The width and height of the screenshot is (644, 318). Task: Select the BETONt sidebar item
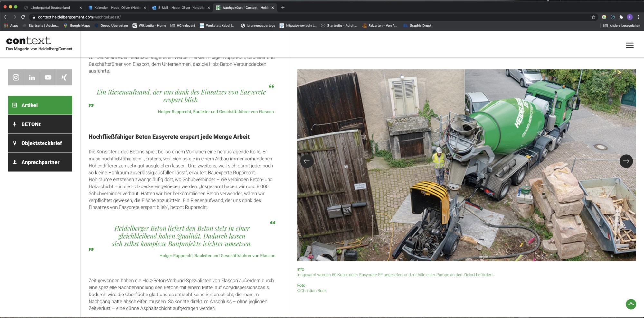click(x=40, y=124)
